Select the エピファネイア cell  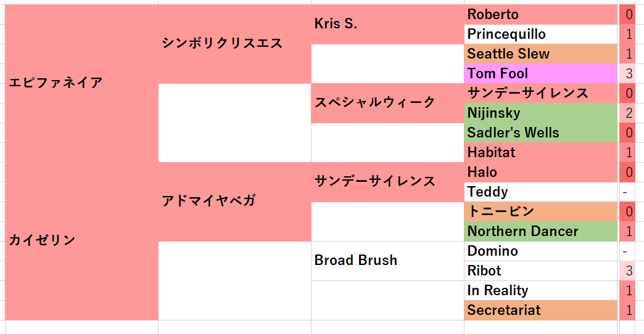[x=81, y=83]
